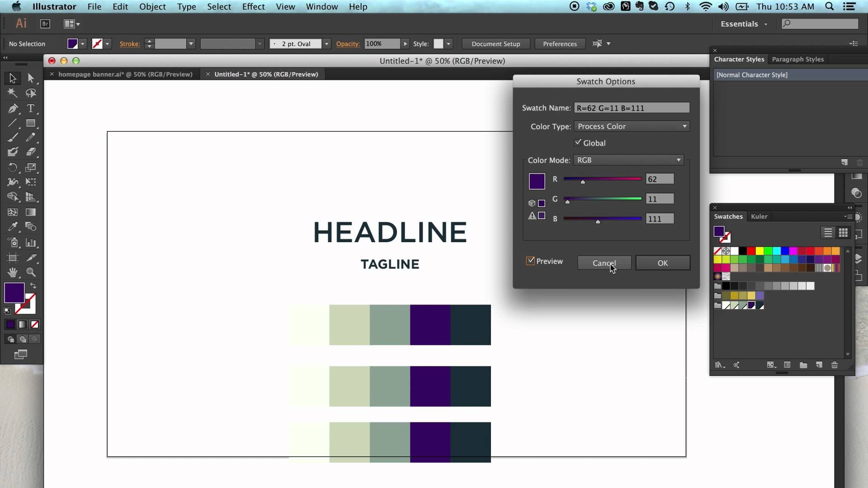Select the Direct Selection tool
The width and height of the screenshot is (868, 488).
[x=31, y=78]
